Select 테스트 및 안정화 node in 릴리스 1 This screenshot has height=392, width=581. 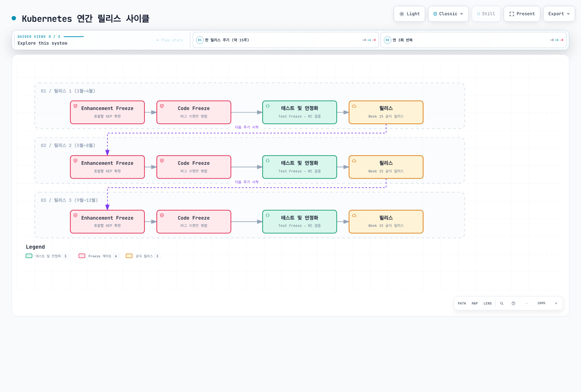(x=300, y=113)
